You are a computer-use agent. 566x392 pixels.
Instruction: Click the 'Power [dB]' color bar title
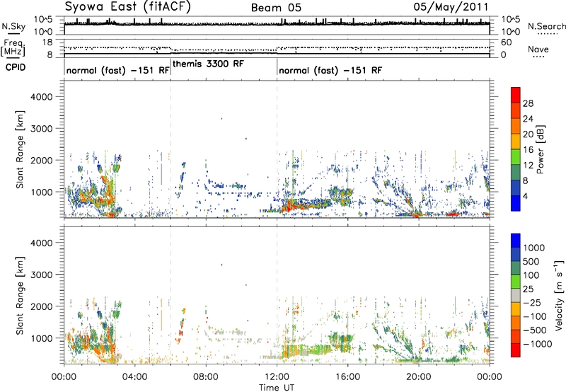[x=541, y=149]
